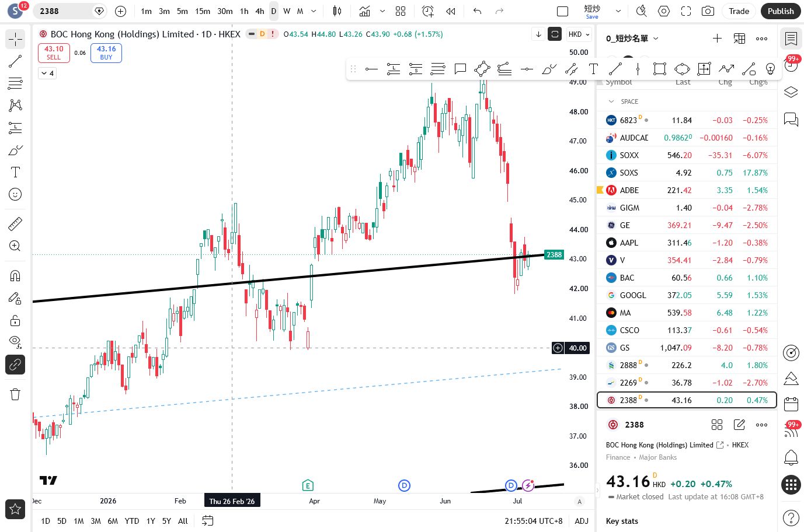Viewport: 804px width, 532px height.
Task: Open the forecasting and measurement tools
Action: 15,128
